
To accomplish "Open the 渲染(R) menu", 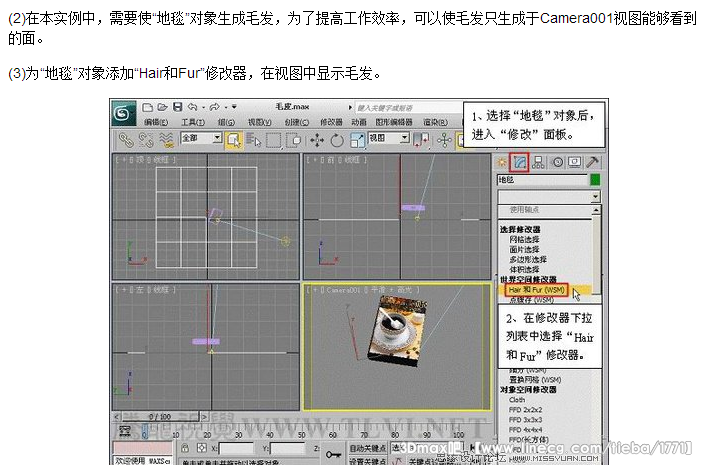I will (x=435, y=122).
